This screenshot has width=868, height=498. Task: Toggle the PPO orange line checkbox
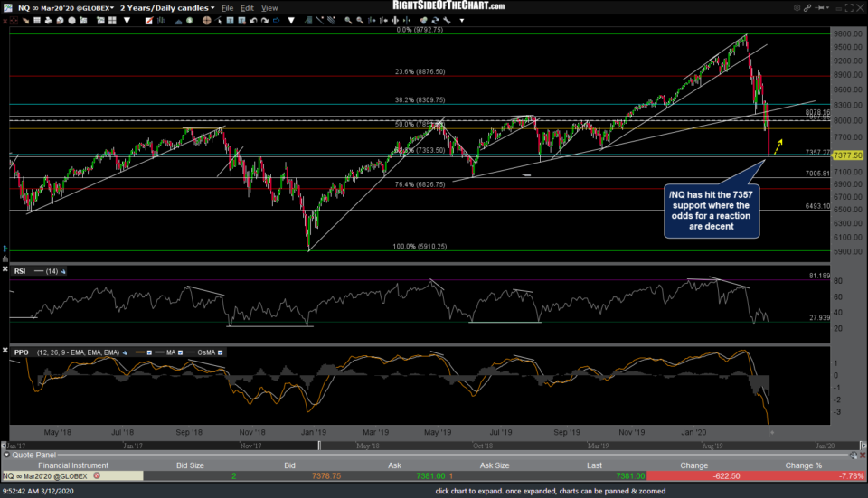(149, 352)
